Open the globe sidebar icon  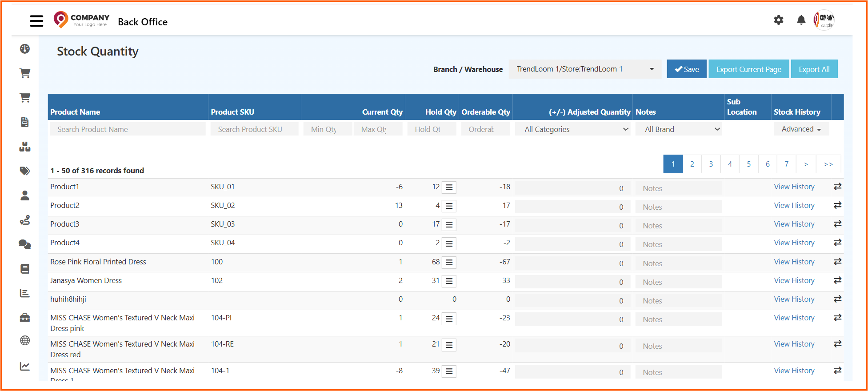[x=25, y=341]
